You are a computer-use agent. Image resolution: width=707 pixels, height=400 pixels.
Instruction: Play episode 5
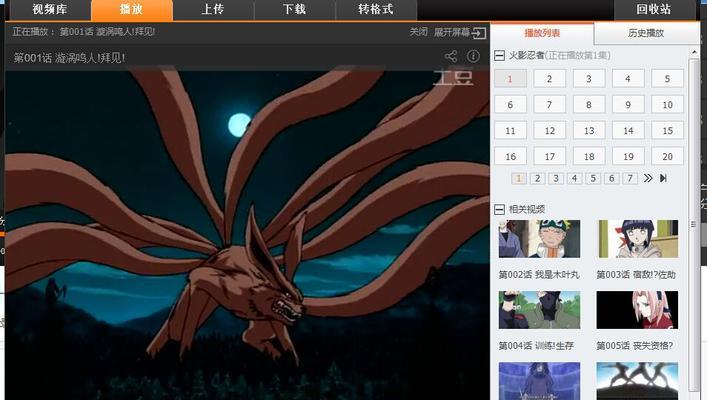point(667,79)
